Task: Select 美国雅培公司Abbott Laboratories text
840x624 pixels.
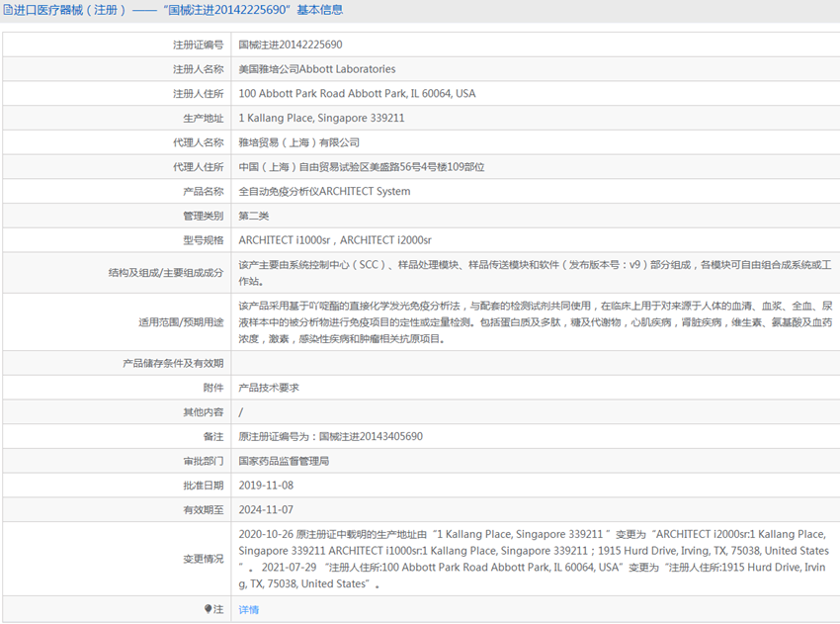Action: click(317, 69)
